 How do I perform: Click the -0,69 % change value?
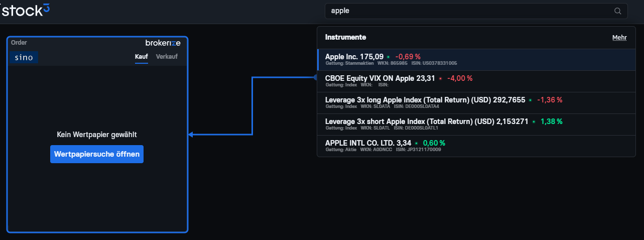pos(408,57)
